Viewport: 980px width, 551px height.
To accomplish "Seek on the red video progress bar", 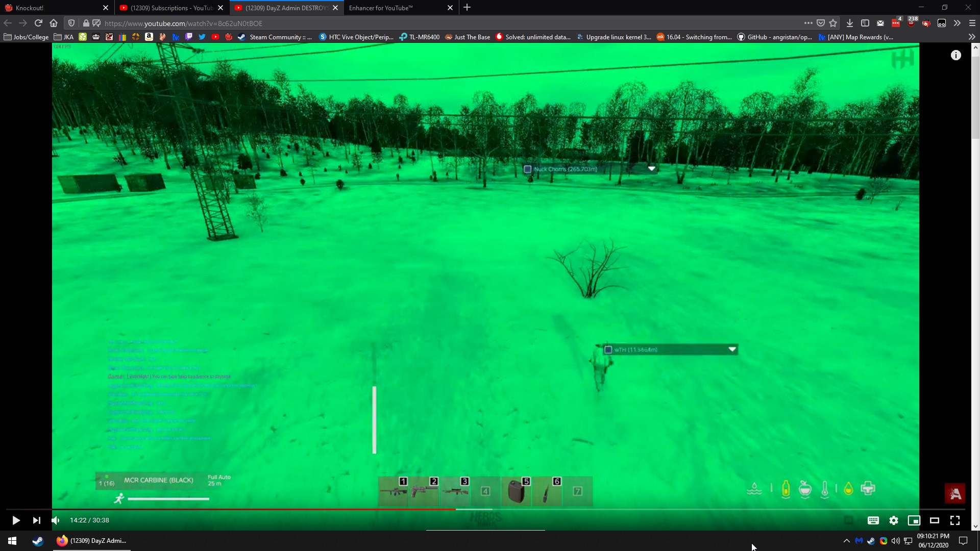I will pos(485,509).
